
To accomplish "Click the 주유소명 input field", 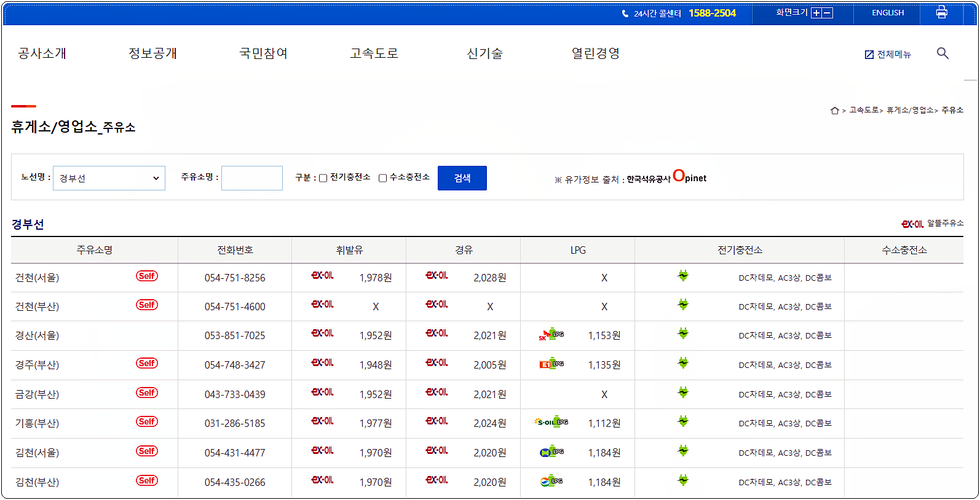I will [x=252, y=178].
